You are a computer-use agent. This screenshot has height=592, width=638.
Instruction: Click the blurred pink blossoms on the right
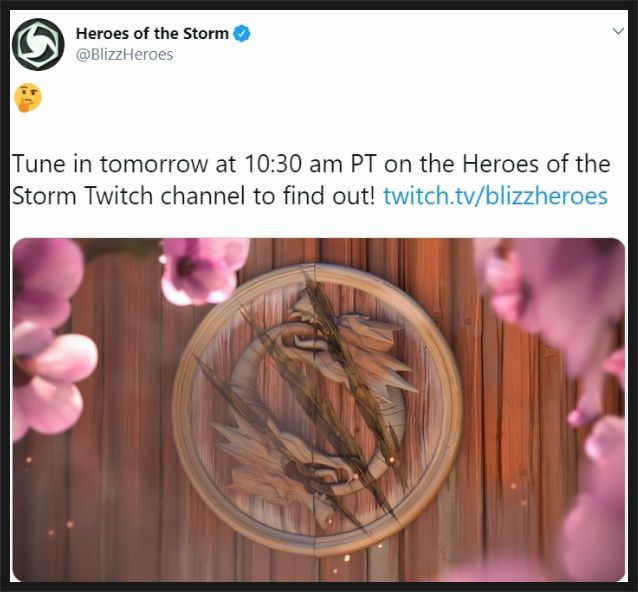pyautogui.click(x=562, y=309)
